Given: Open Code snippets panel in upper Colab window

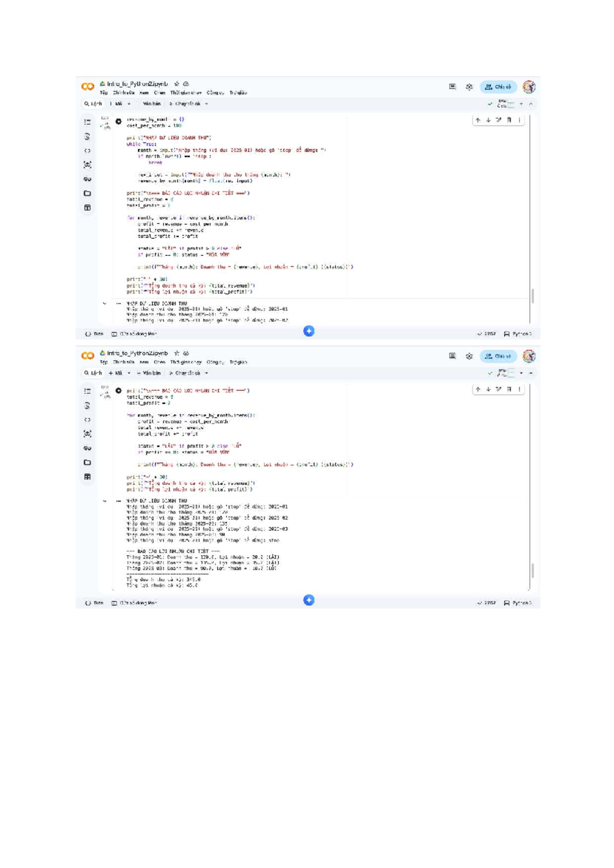Looking at the screenshot, I should (87, 151).
